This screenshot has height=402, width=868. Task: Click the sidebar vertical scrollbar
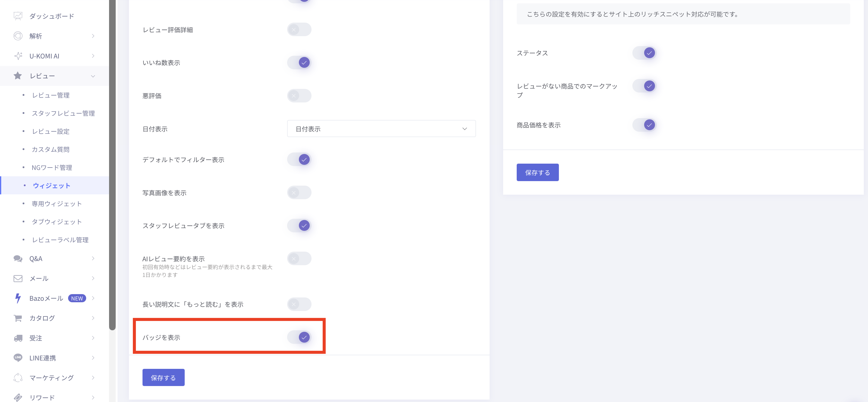[113, 168]
